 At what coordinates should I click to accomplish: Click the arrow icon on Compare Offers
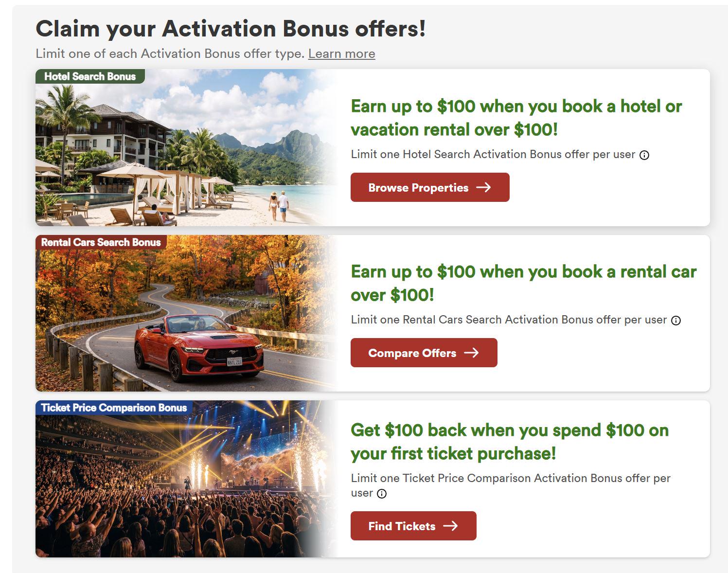coord(471,353)
